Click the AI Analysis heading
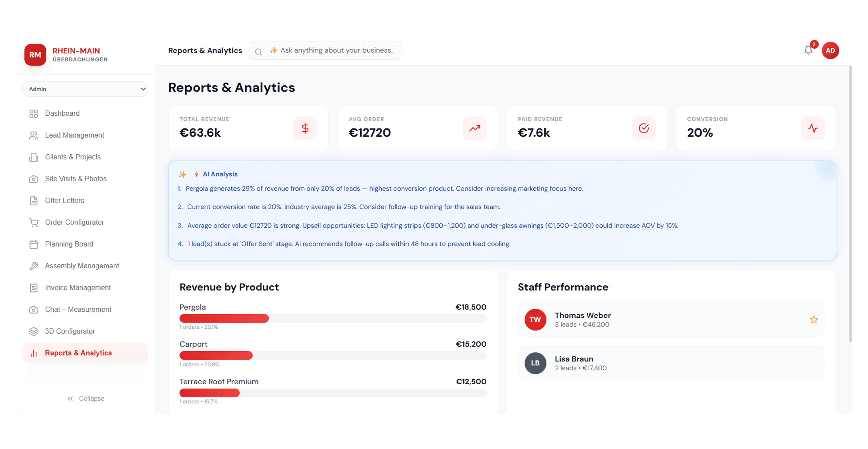The width and height of the screenshot is (868, 449). [x=220, y=174]
